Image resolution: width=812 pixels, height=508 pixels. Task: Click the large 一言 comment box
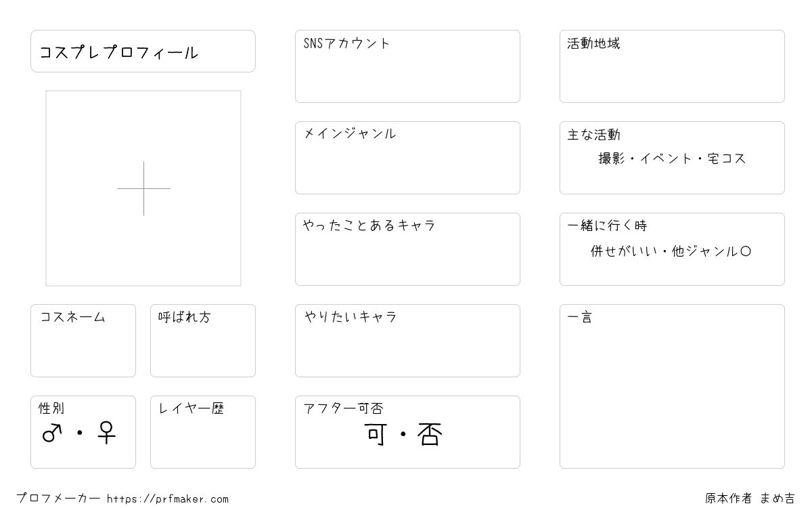pyautogui.click(x=672, y=386)
